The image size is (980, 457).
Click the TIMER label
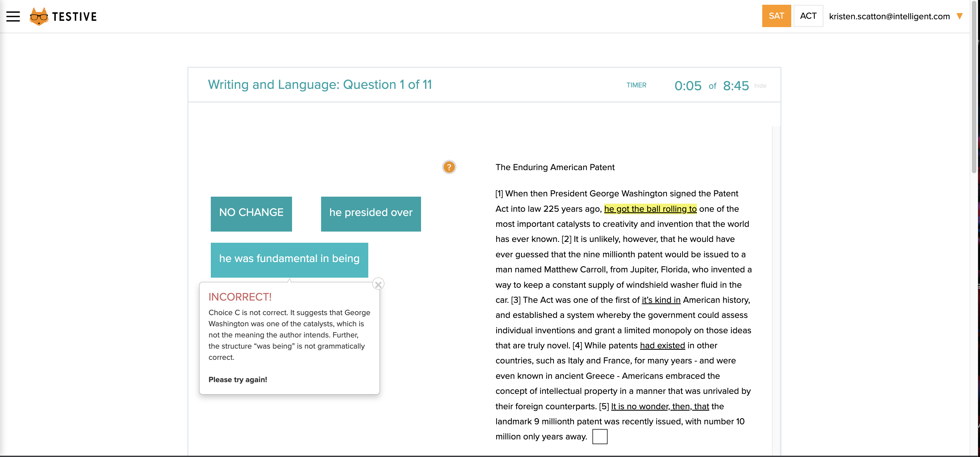pos(636,85)
